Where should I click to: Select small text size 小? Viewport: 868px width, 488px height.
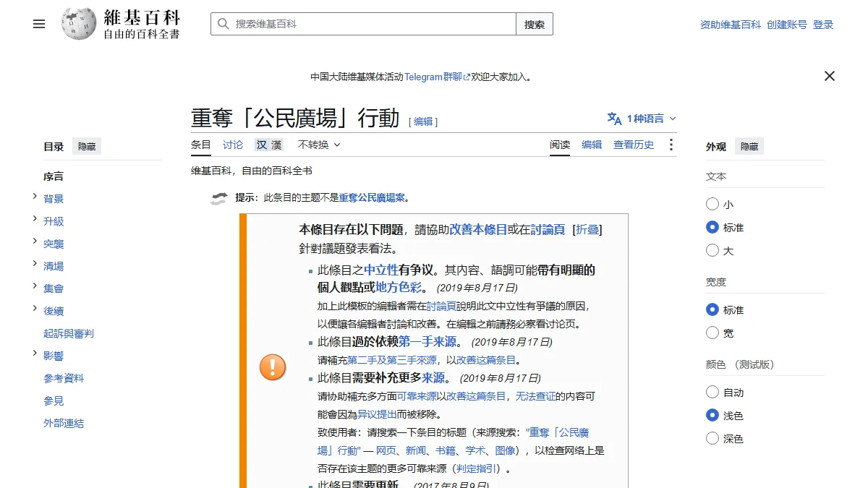(712, 205)
